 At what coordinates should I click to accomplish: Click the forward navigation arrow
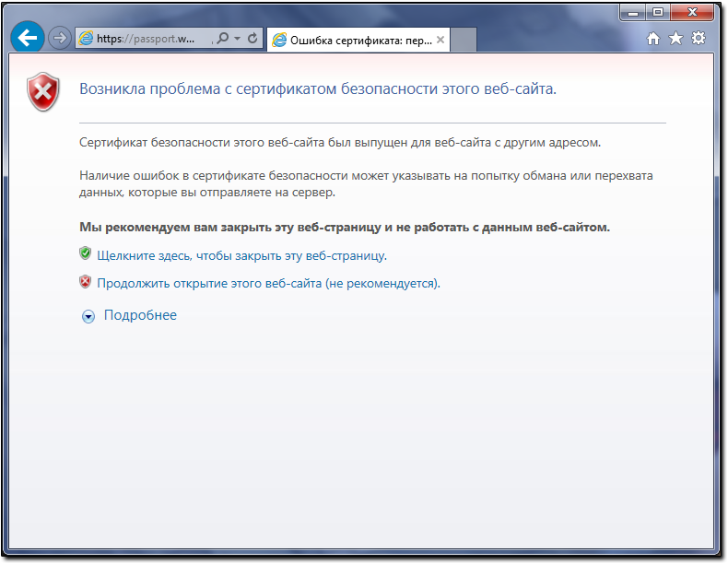pos(59,38)
